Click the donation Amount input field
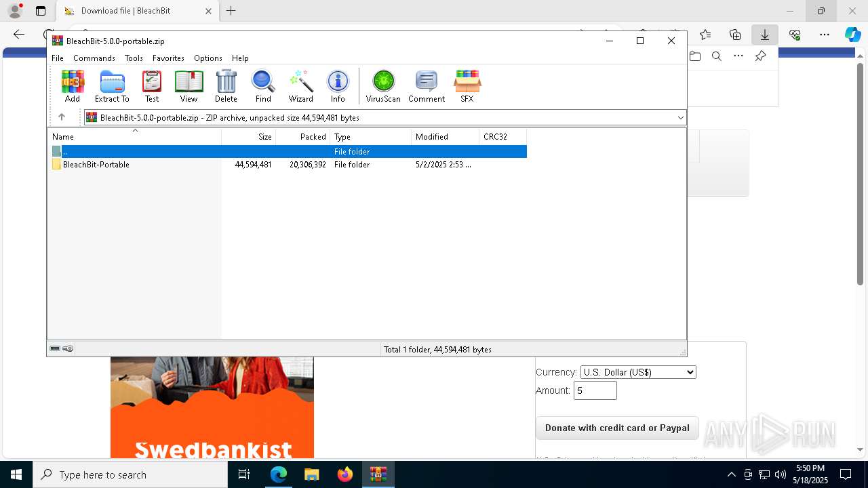The image size is (868, 488). [595, 390]
